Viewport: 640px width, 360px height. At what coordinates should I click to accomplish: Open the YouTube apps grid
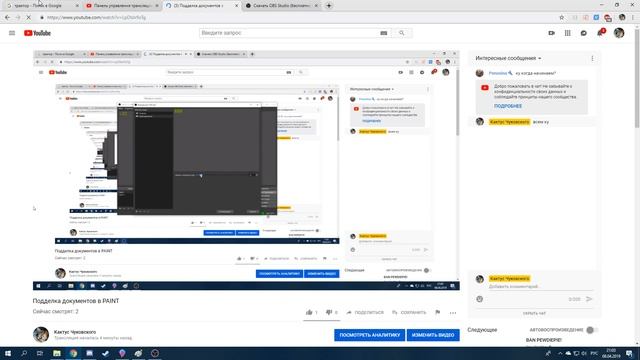click(567, 33)
